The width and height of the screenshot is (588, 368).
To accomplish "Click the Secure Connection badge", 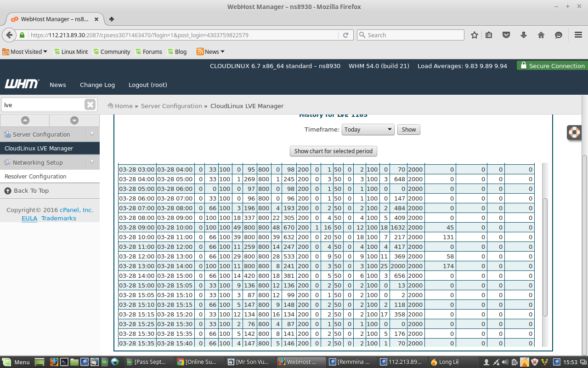I will pyautogui.click(x=552, y=66).
